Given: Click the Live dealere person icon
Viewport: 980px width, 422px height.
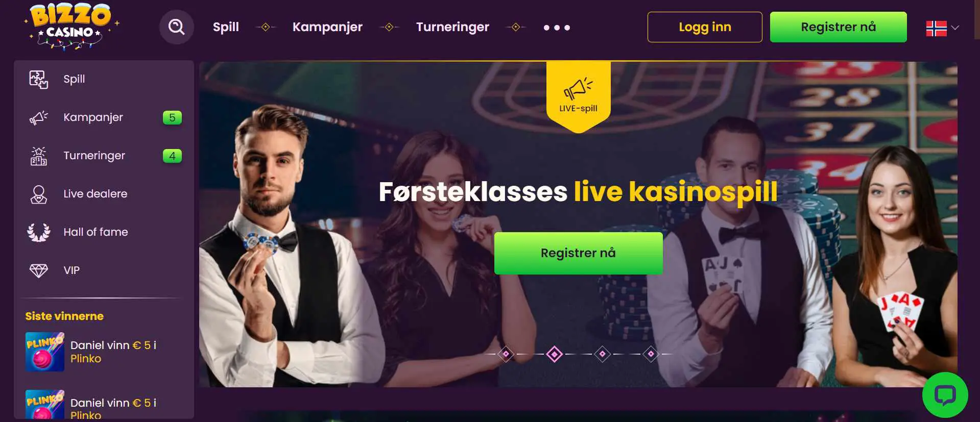Looking at the screenshot, I should pos(39,194).
